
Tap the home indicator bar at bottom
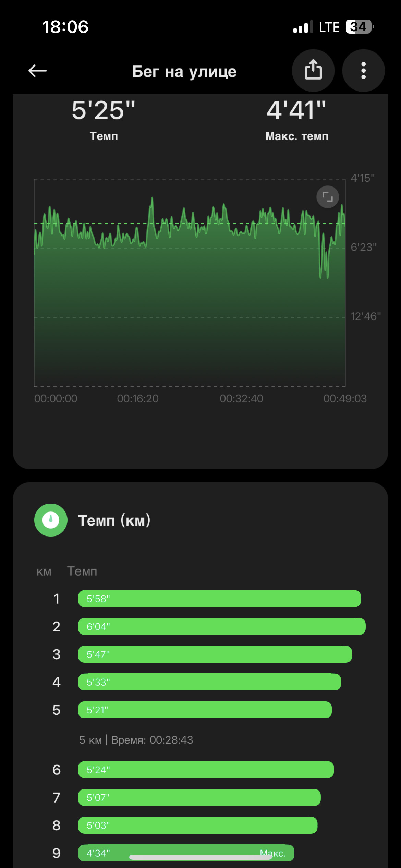coord(200,857)
